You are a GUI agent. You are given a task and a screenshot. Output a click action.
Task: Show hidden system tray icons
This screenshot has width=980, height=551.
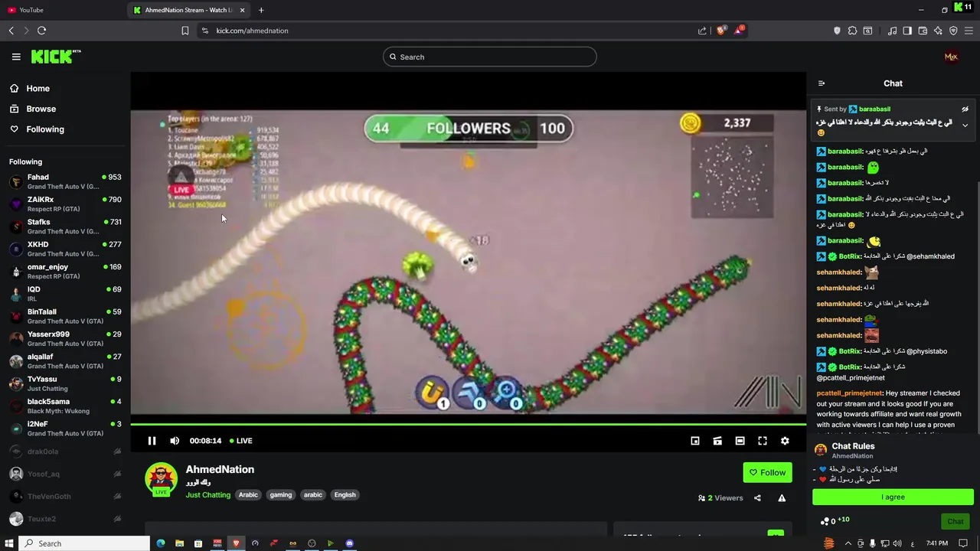[x=848, y=543]
